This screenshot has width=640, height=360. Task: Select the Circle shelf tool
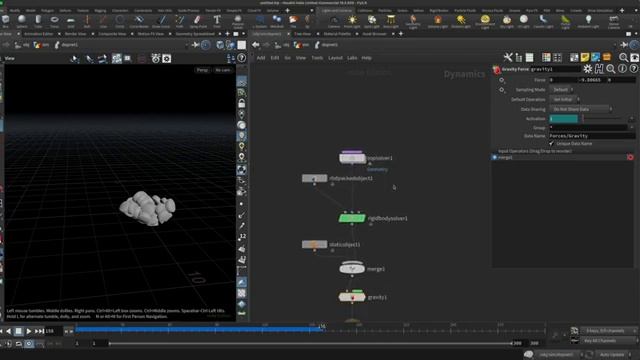coord(120,21)
